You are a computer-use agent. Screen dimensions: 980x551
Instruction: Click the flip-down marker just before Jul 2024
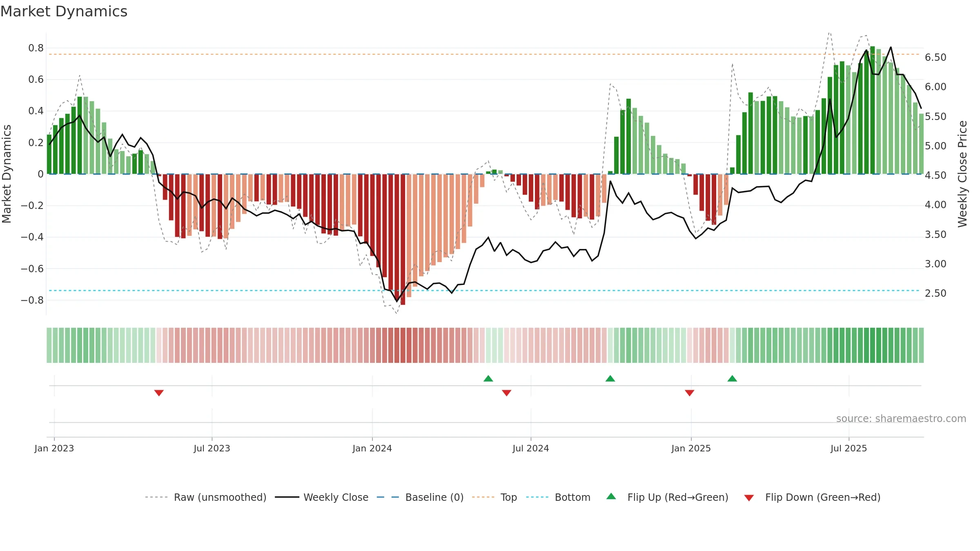506,393
